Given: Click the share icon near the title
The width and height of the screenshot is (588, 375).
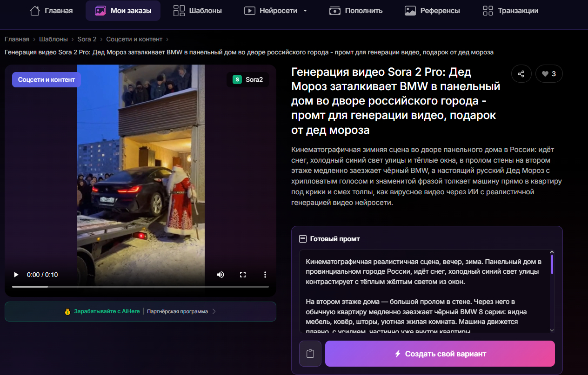Looking at the screenshot, I should coord(521,73).
